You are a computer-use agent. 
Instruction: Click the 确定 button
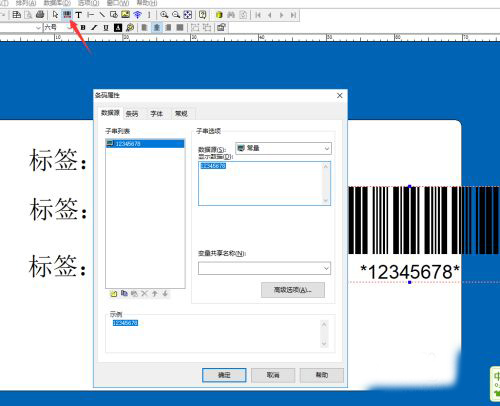pos(224,375)
